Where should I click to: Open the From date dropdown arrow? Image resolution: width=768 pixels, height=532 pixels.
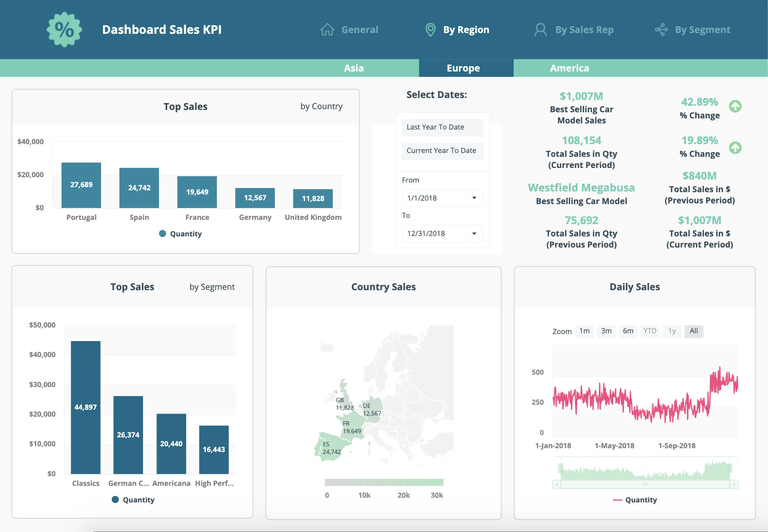coord(474,198)
